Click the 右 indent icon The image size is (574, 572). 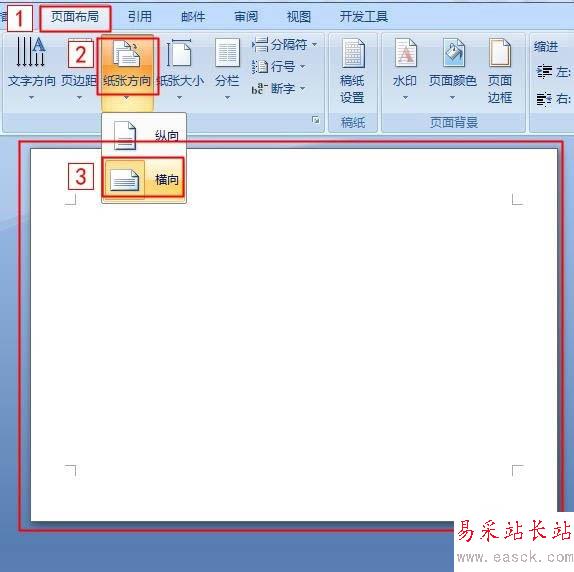pyautogui.click(x=544, y=99)
